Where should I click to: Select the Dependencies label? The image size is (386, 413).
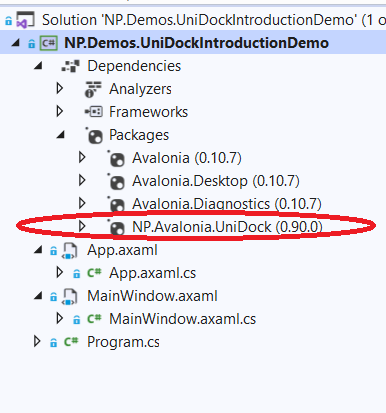click(134, 66)
